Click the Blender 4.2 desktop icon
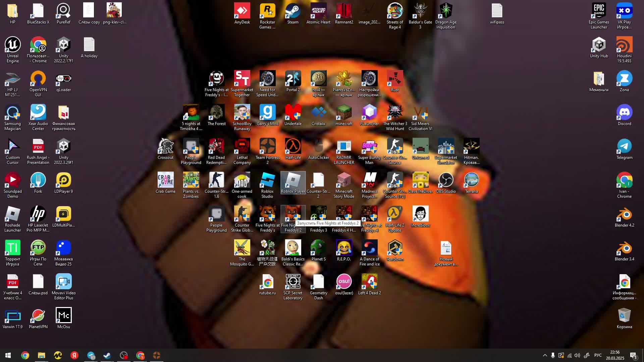644x362 pixels. (624, 214)
